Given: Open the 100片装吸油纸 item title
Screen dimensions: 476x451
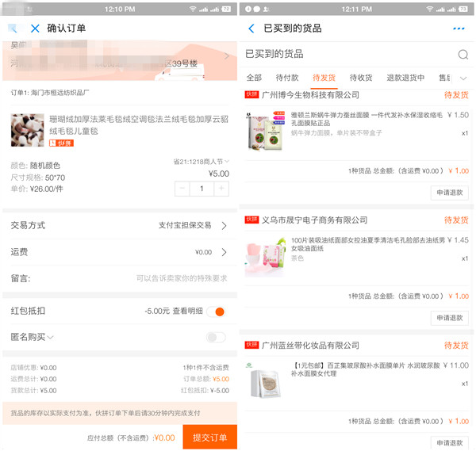Looking at the screenshot, I should [x=368, y=244].
